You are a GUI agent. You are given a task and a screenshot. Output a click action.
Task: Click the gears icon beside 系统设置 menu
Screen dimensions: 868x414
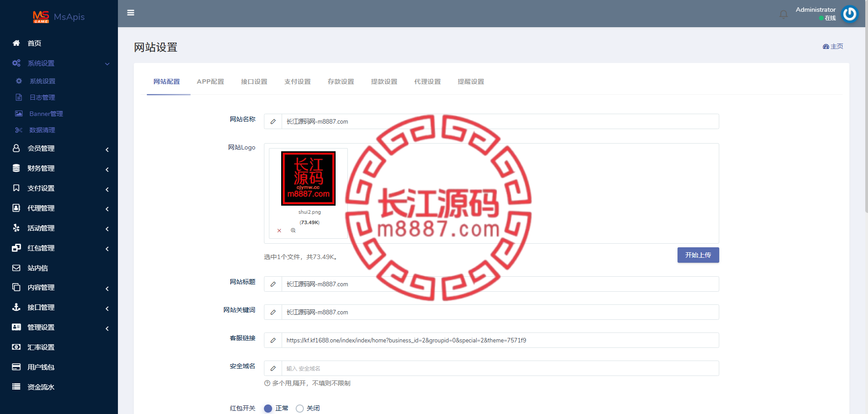[16, 63]
